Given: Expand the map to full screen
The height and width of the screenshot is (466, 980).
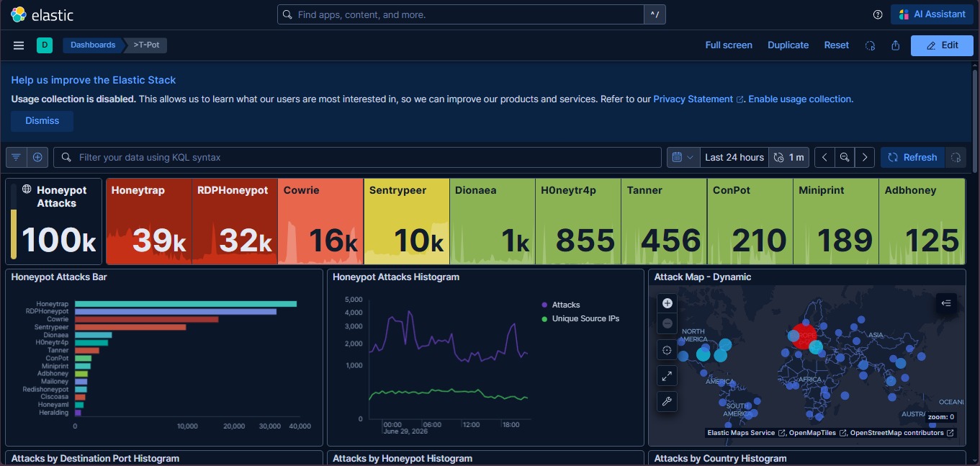Looking at the screenshot, I should click(667, 376).
